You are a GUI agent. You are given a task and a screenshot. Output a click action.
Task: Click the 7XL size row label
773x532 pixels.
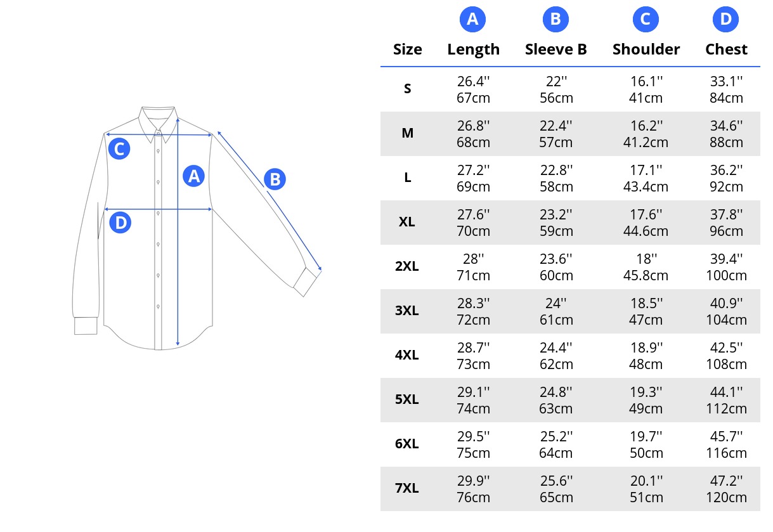[407, 488]
